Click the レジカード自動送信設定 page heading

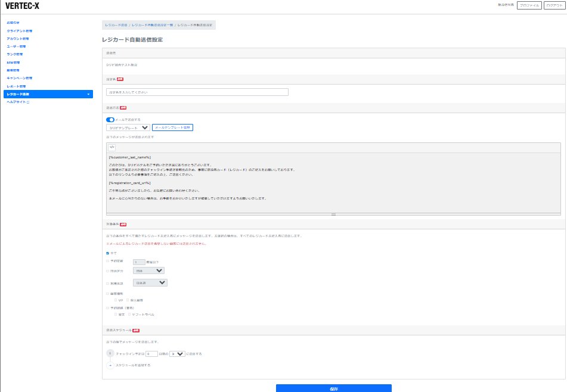pos(132,40)
